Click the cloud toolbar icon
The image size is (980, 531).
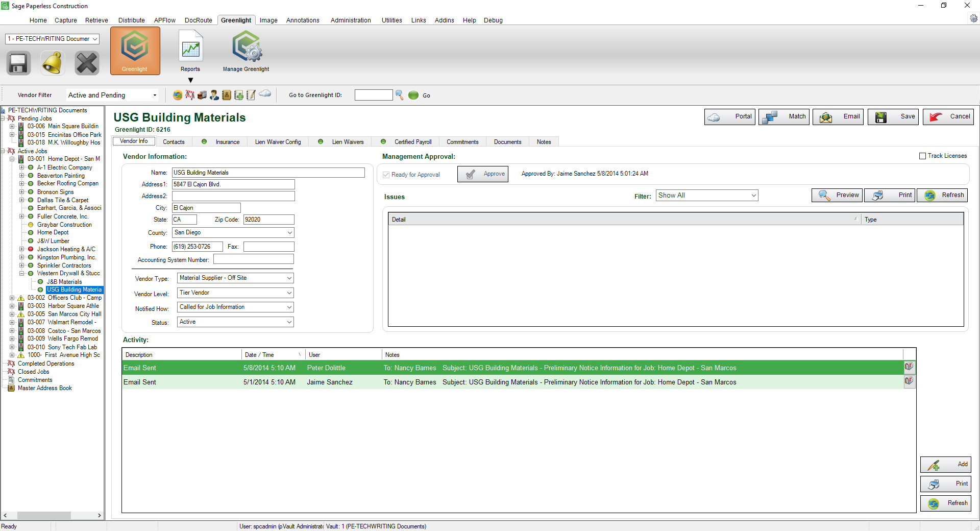[265, 93]
